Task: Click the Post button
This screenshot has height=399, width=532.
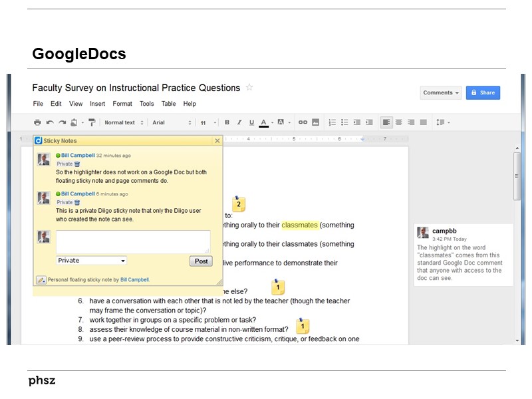Action: (x=200, y=261)
